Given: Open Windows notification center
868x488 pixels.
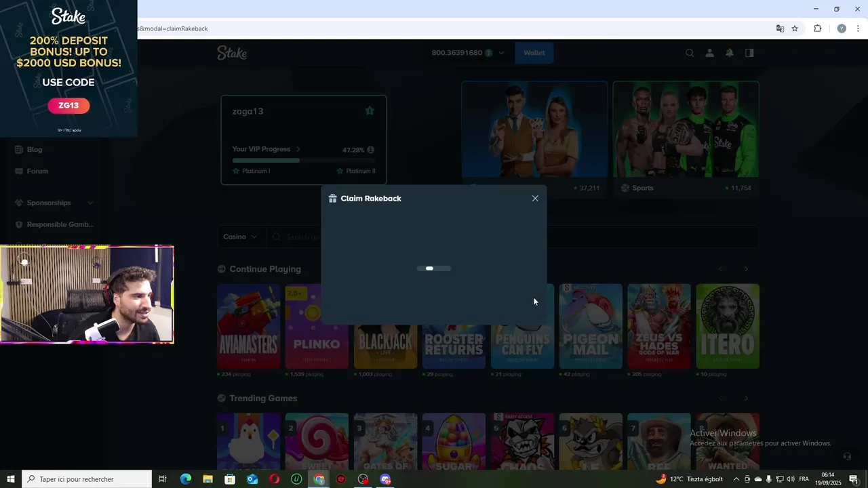Looking at the screenshot, I should tap(854, 479).
